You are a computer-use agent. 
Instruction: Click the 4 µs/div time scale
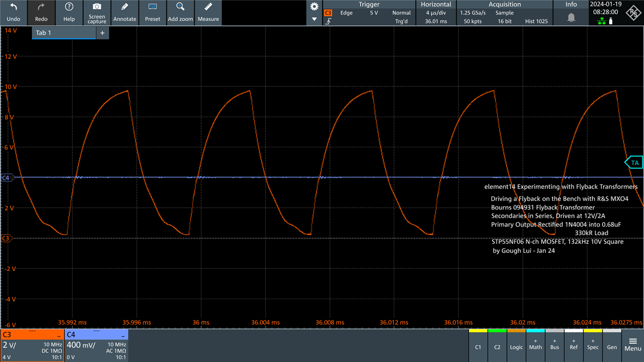click(436, 13)
